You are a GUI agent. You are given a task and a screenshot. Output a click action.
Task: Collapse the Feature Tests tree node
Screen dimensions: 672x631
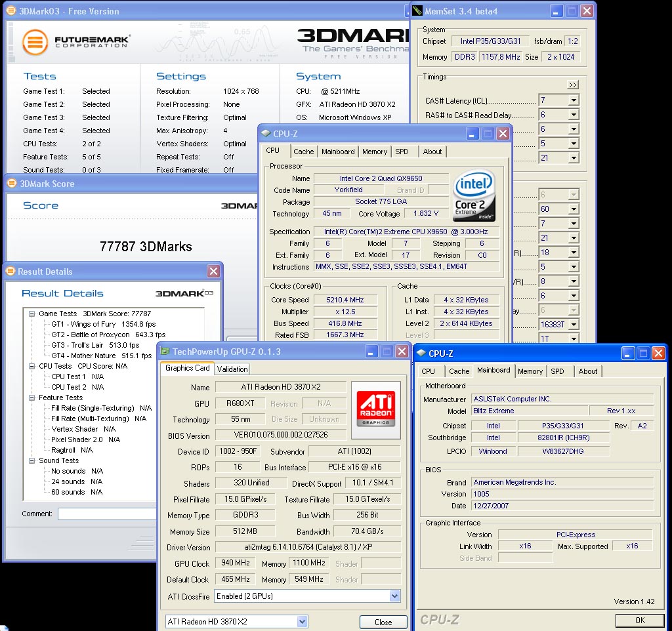tap(31, 397)
